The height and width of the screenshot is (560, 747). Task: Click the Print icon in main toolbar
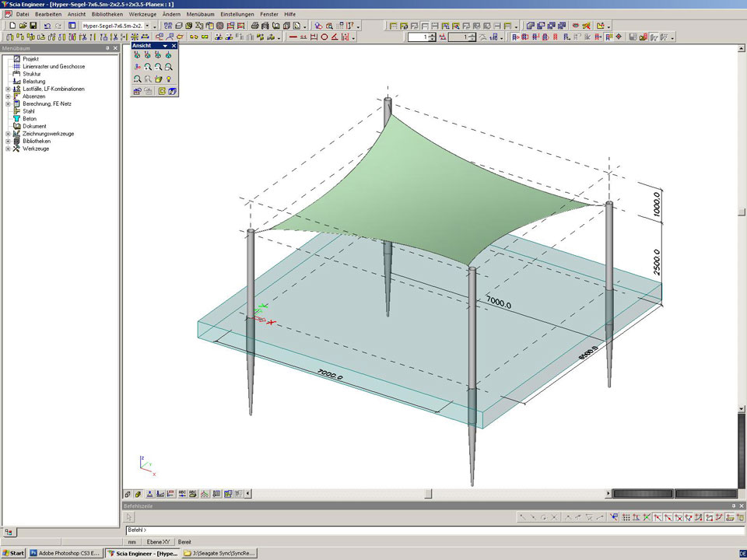(254, 26)
